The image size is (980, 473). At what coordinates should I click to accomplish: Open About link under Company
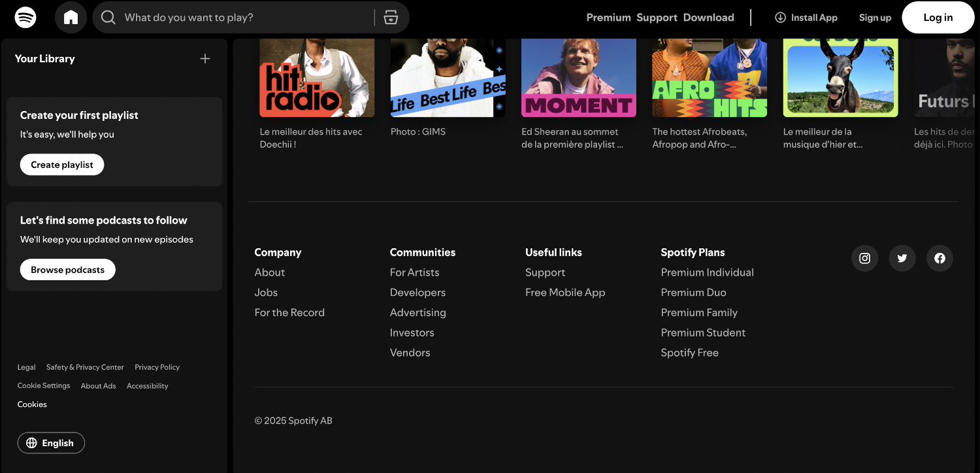pyautogui.click(x=270, y=272)
